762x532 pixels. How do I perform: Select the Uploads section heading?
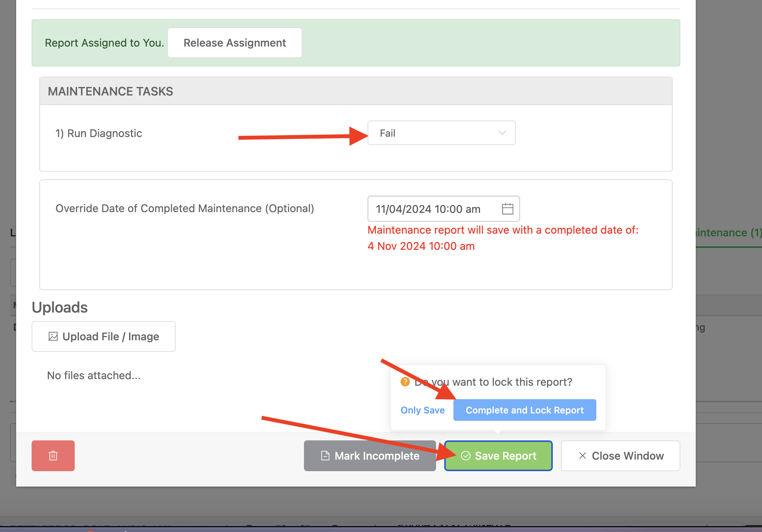60,307
